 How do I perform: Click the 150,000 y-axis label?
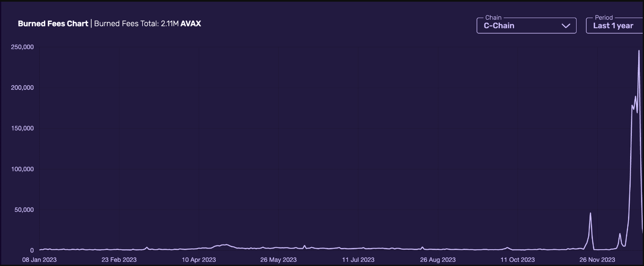22,128
